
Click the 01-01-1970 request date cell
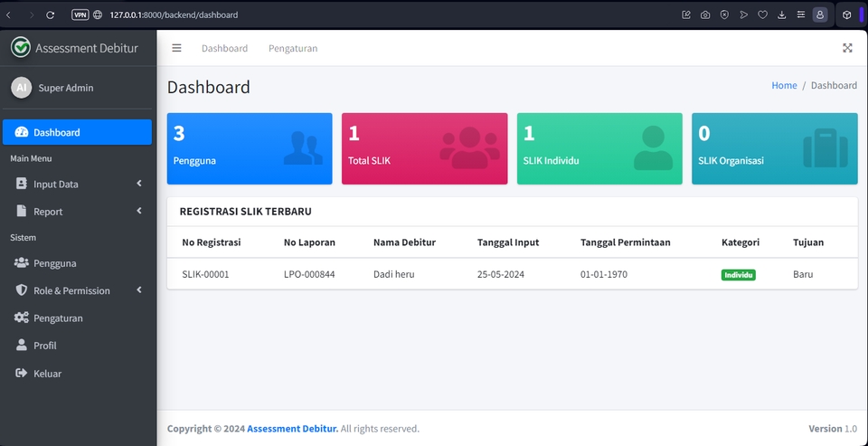pyautogui.click(x=604, y=274)
